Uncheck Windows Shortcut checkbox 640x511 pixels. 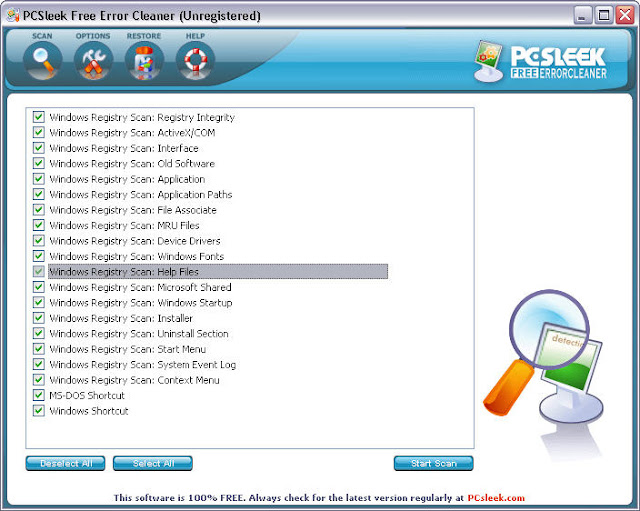pyautogui.click(x=39, y=411)
